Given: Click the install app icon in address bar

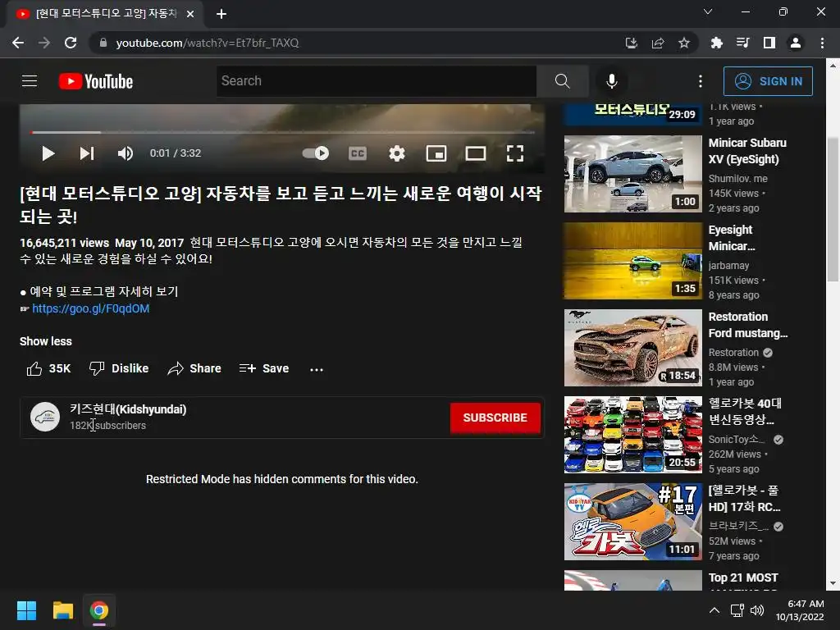Looking at the screenshot, I should 631,43.
